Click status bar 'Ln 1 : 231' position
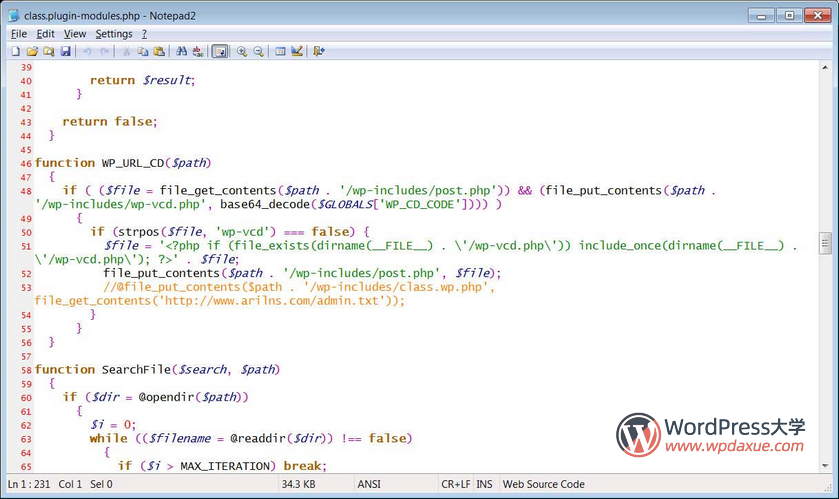The height and width of the screenshot is (499, 839). 29,484
